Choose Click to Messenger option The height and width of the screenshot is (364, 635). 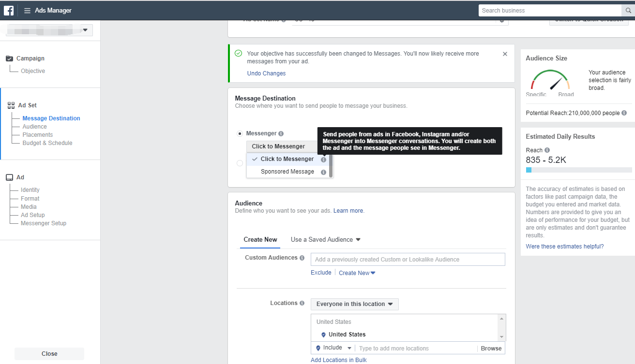click(287, 159)
